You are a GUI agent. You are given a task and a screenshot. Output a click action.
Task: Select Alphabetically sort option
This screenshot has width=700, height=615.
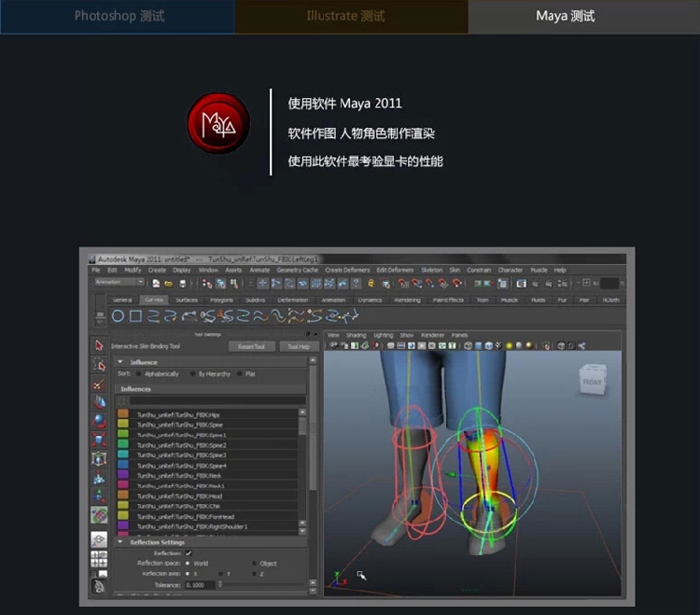139,373
